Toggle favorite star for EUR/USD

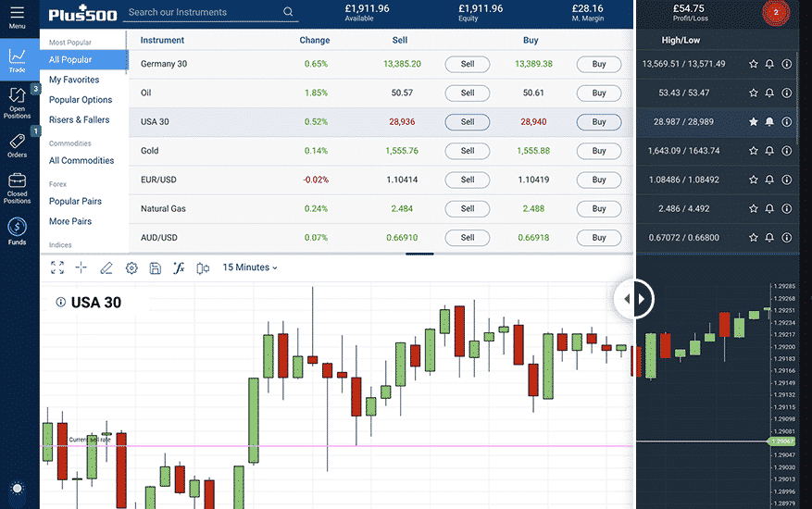pos(754,180)
